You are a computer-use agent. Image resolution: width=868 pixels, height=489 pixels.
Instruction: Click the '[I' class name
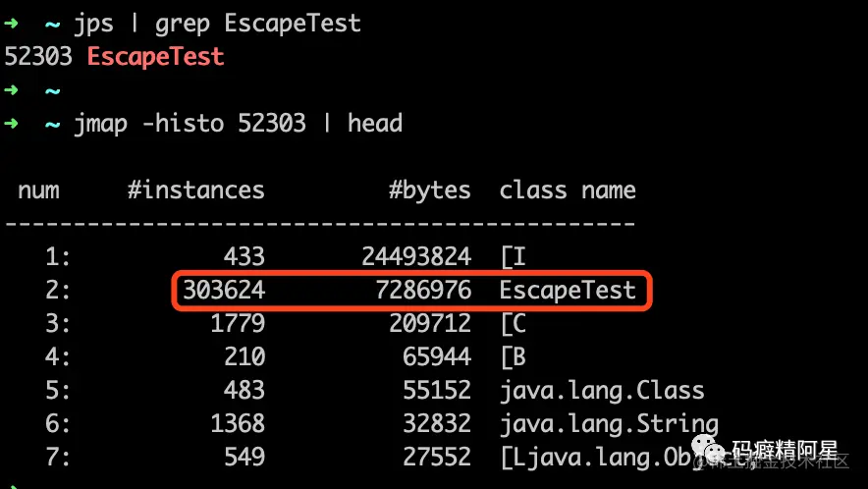[514, 257]
